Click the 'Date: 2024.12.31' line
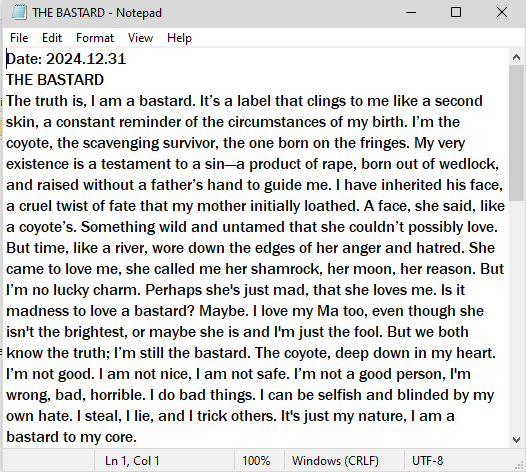This screenshot has height=472, width=526. [x=66, y=59]
